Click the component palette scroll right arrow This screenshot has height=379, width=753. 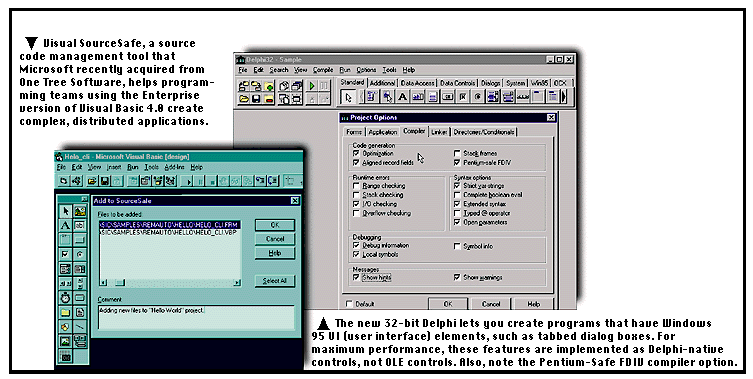point(564,97)
